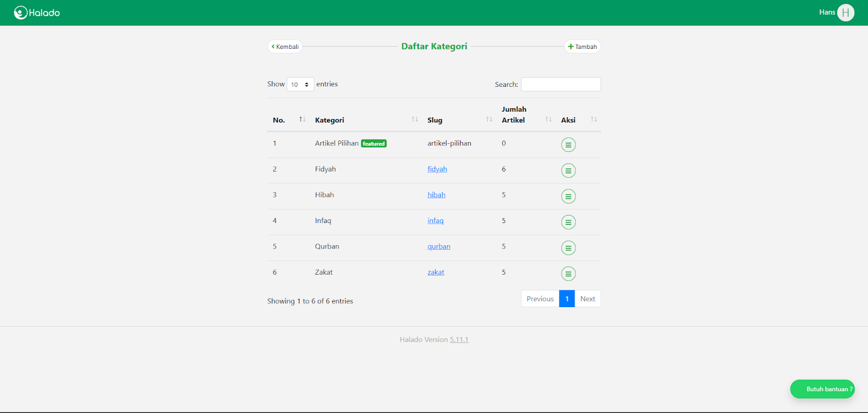Viewport: 868px width, 413px height.
Task: Open action menu for Artikel Pilihan row
Action: (x=568, y=145)
